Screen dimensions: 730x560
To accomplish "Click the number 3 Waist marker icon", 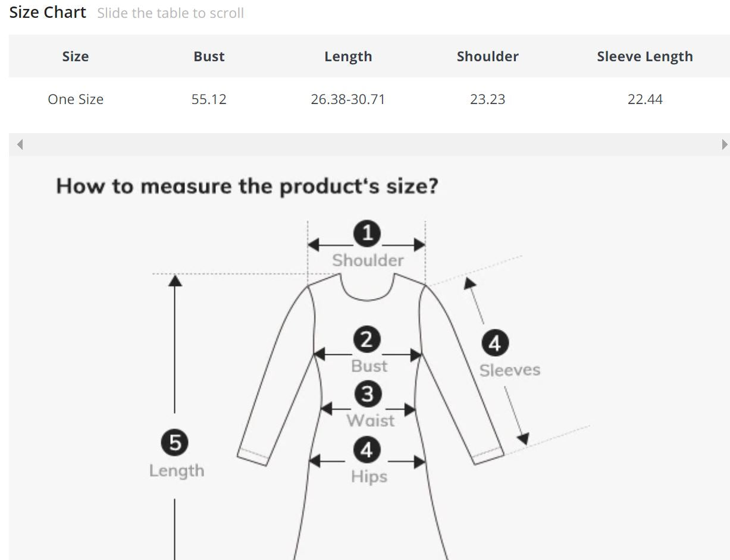I will (x=368, y=394).
